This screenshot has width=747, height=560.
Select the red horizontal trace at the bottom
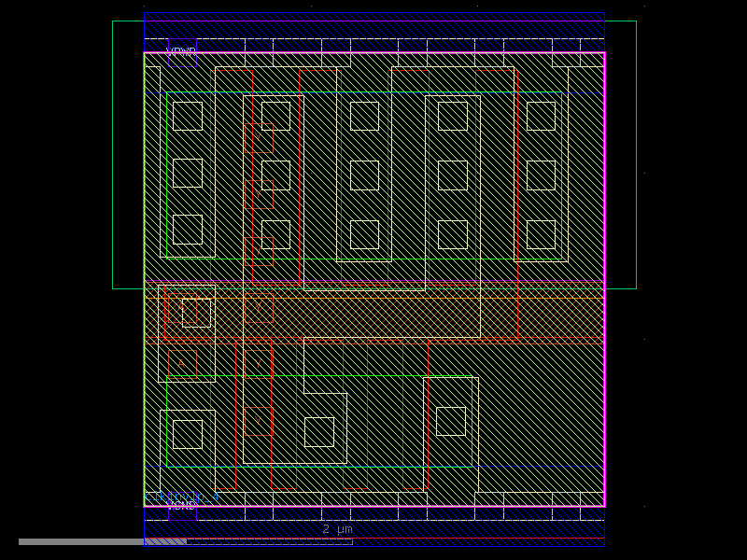[373, 539]
